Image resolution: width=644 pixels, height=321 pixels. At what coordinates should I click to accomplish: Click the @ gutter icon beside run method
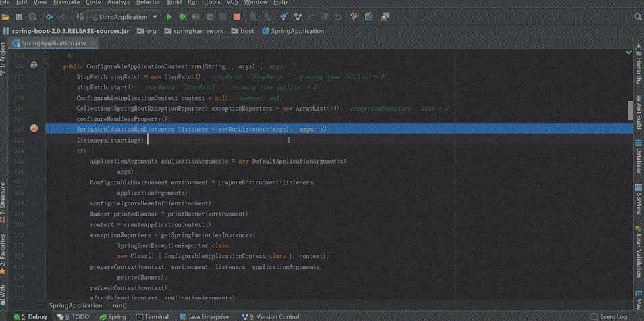coord(34,65)
